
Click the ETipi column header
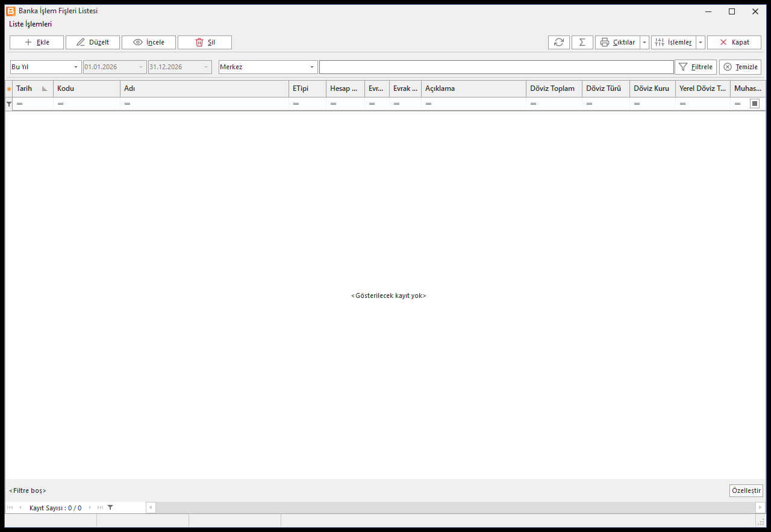307,88
